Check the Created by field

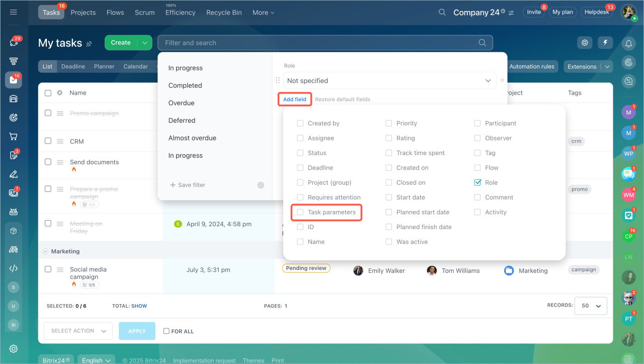pos(300,123)
